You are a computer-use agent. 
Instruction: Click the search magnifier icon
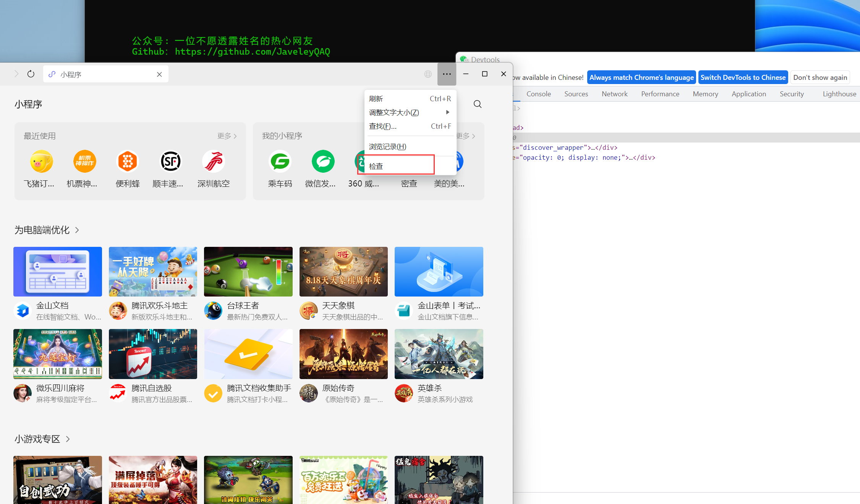477,104
